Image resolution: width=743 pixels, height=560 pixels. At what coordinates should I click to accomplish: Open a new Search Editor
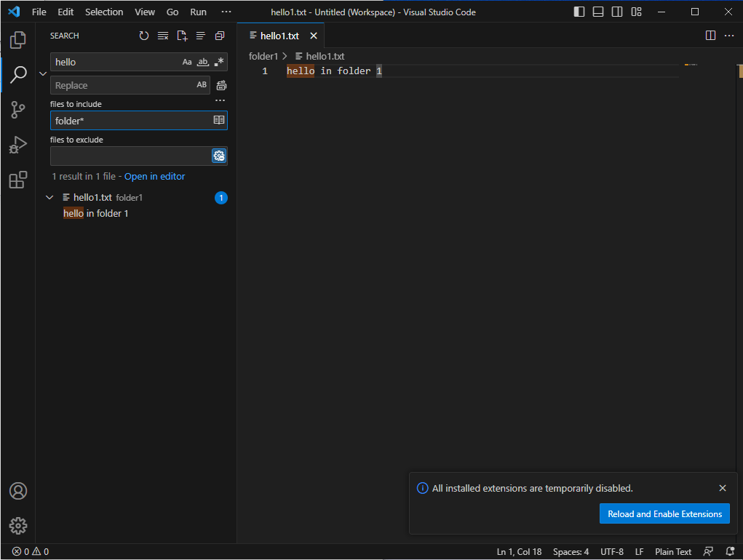(x=181, y=35)
